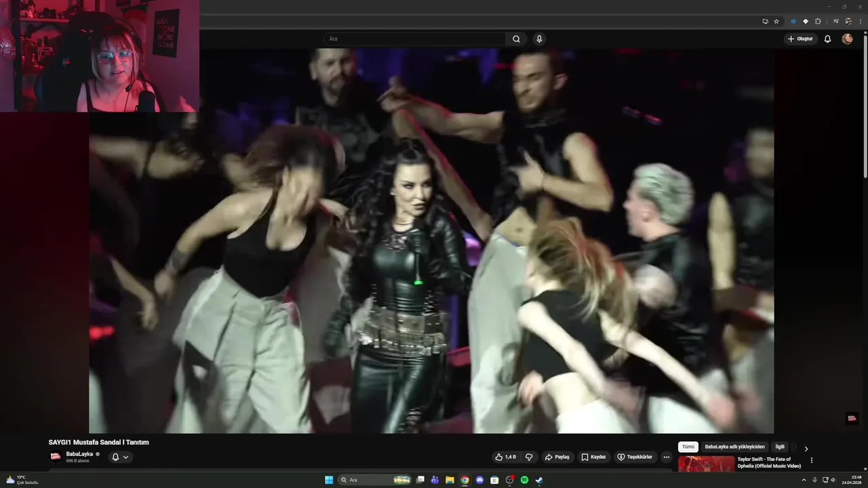
Task: Click the blue sound-wave extension icon
Action: [x=793, y=21]
